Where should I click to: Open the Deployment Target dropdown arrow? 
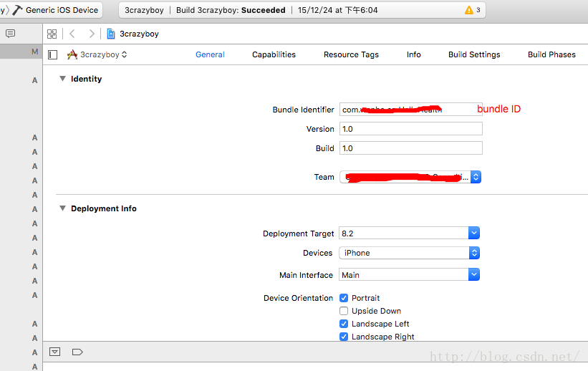(x=474, y=233)
